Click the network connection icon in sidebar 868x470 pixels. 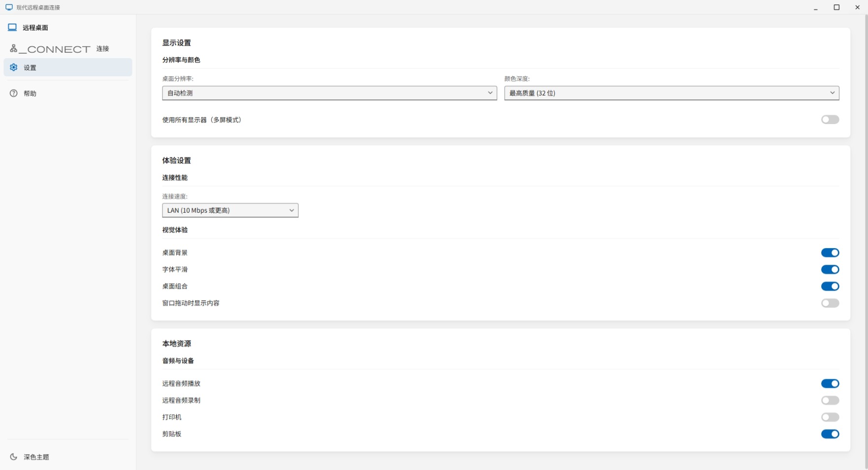pos(14,48)
